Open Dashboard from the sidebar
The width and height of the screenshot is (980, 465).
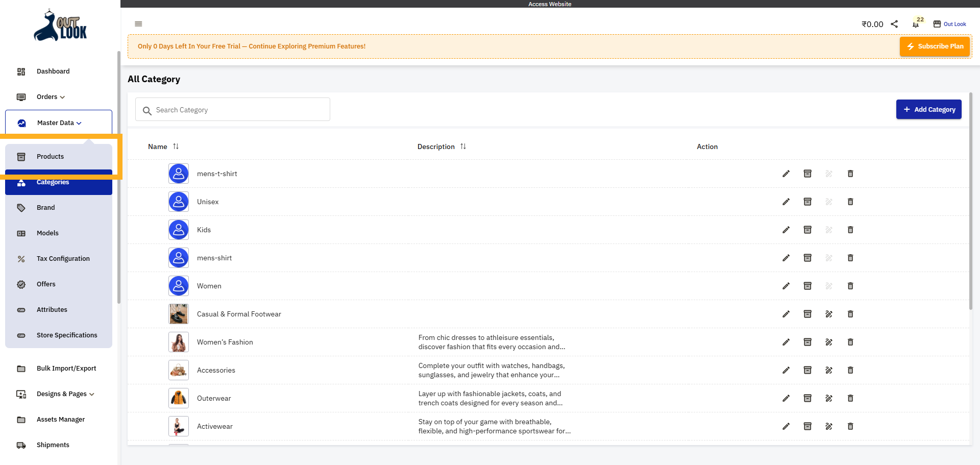53,71
